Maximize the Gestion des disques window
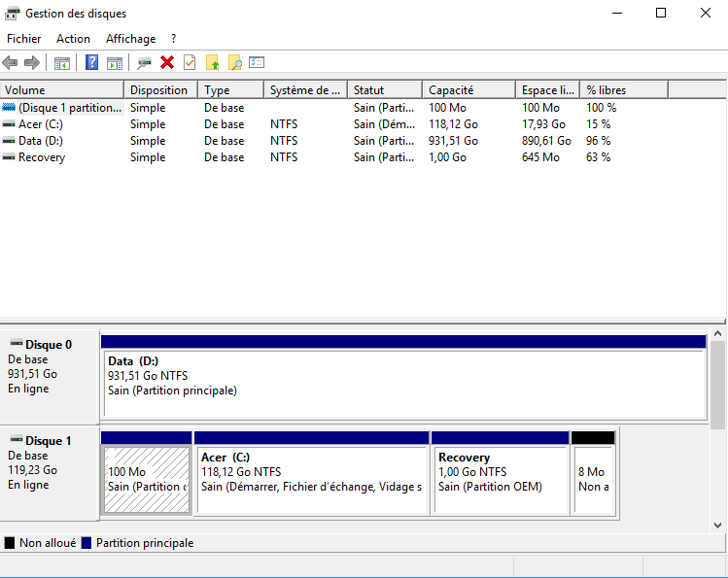 click(x=661, y=13)
